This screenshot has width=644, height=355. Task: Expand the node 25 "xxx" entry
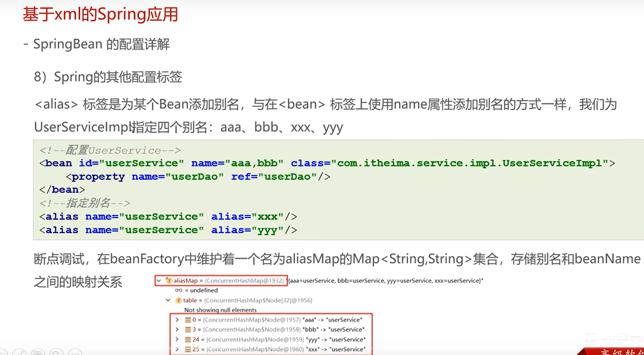point(177,349)
